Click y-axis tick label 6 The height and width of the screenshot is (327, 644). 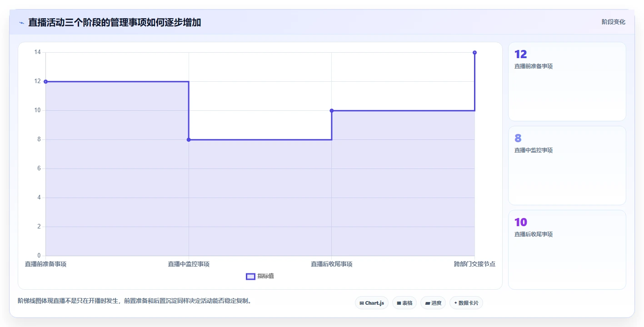point(39,168)
